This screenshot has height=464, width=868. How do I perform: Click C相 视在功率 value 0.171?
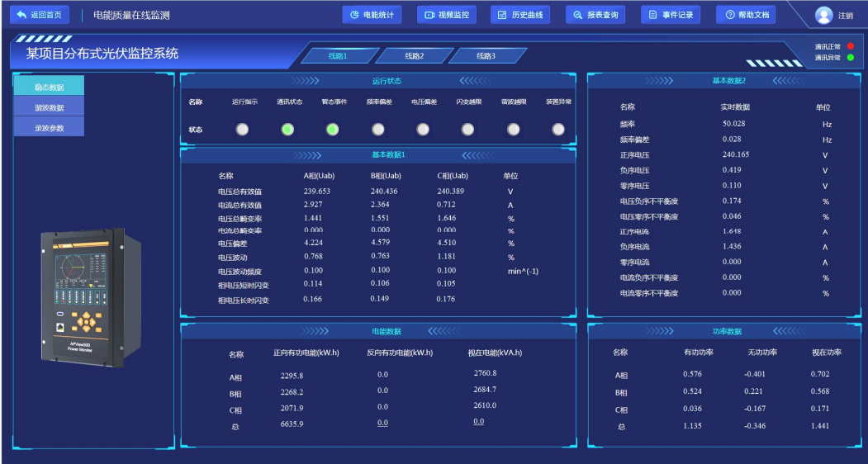(820, 409)
